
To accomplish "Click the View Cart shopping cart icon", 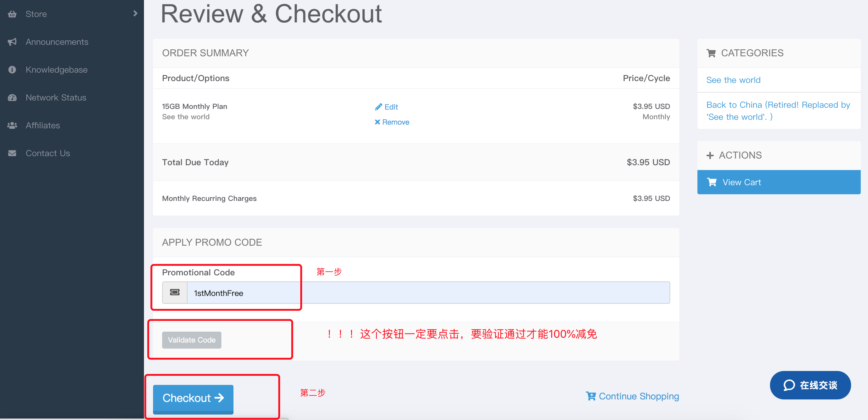I will [x=712, y=182].
